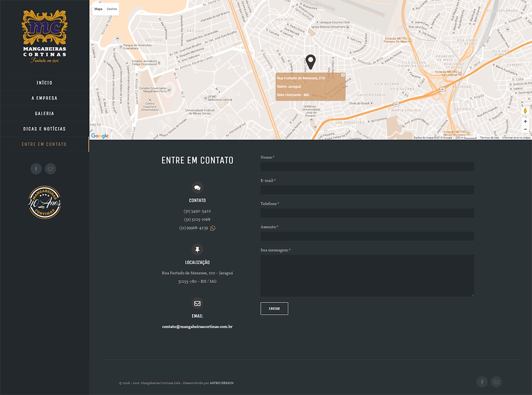Click Informar erro no mapa link
532x395 pixels.
tap(516, 137)
